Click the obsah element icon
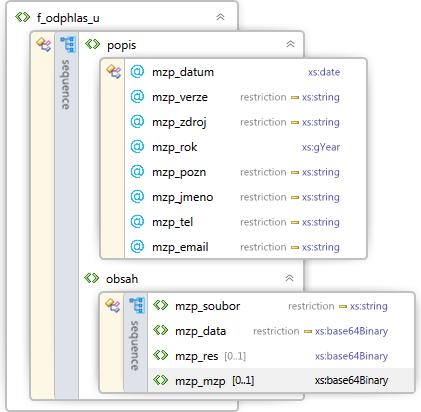Screen dimensions: 421x412 (x=92, y=278)
